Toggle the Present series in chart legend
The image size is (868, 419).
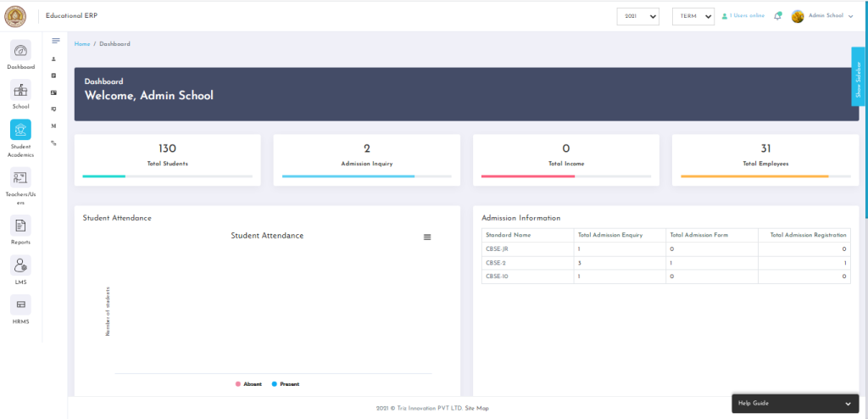pos(286,384)
